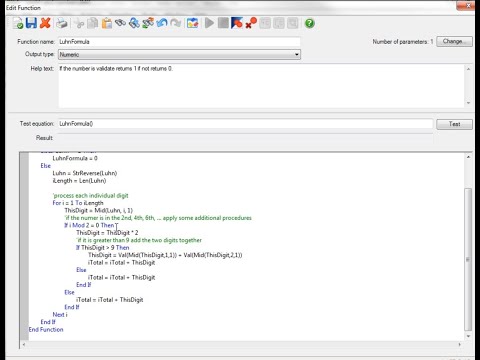Click the line 'iLength = Len(Luhn)'

[x=79, y=181]
